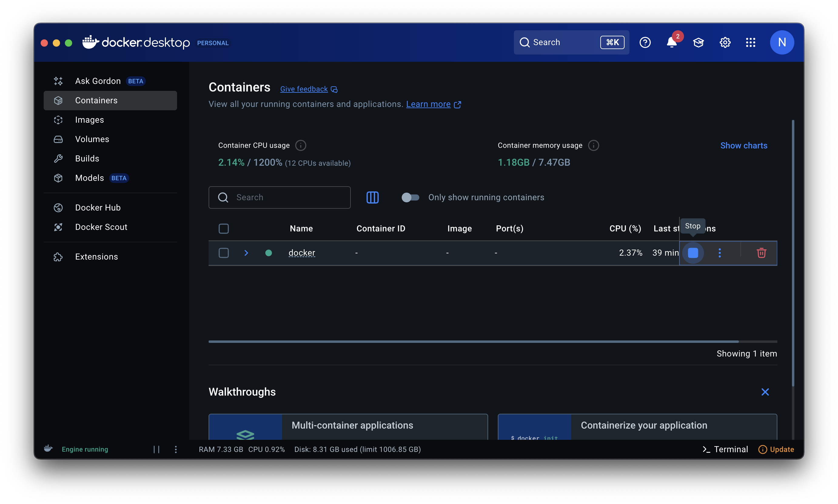Click the RAM 7.33 GB status text
The width and height of the screenshot is (838, 504).
click(x=221, y=449)
